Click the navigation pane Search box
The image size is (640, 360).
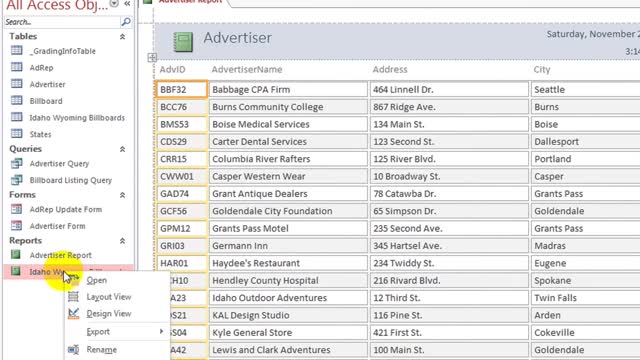tap(62, 22)
